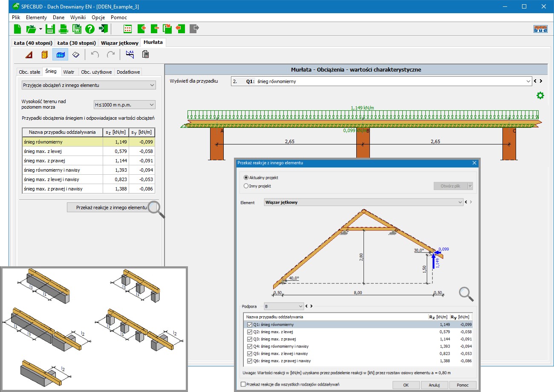The image size is (554, 392).
Task: Select the Inny projekt radio button
Action: [x=246, y=186]
